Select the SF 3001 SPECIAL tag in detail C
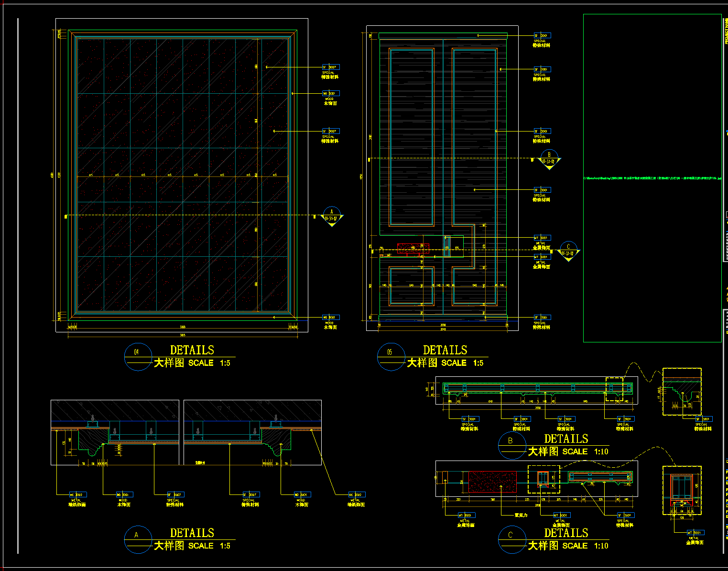Screen dimensions: 728x571 coord(625,515)
